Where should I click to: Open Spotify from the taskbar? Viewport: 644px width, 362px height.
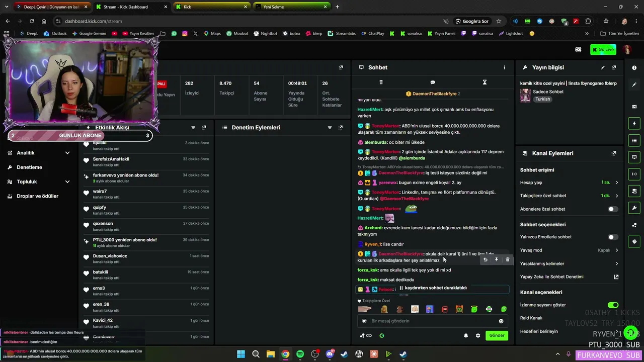click(300, 354)
